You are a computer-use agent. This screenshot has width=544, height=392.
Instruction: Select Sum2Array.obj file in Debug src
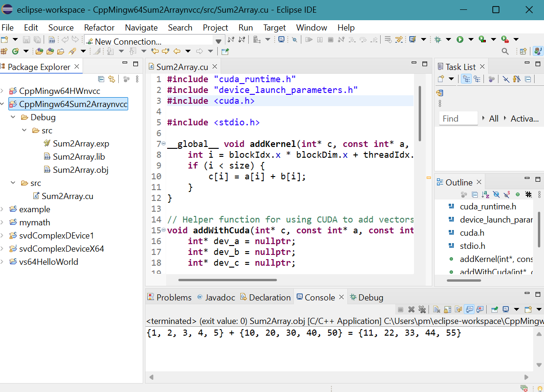point(77,170)
